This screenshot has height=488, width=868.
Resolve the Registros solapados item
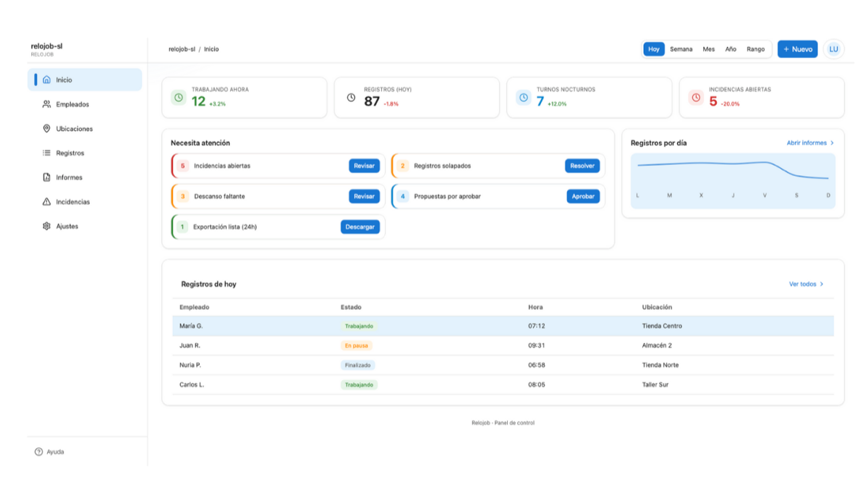(582, 166)
